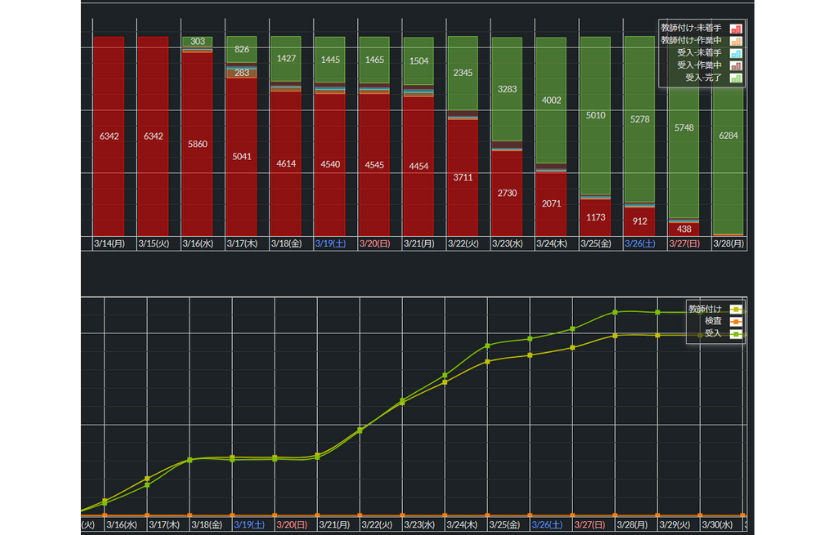Click the 受入-完了 green legend icon

click(736, 77)
